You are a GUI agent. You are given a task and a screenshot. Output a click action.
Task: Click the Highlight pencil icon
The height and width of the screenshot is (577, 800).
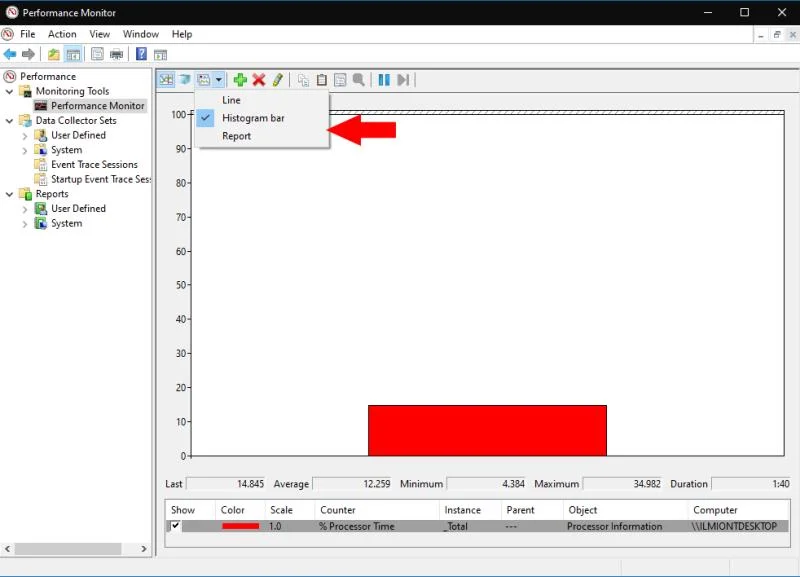click(278, 80)
